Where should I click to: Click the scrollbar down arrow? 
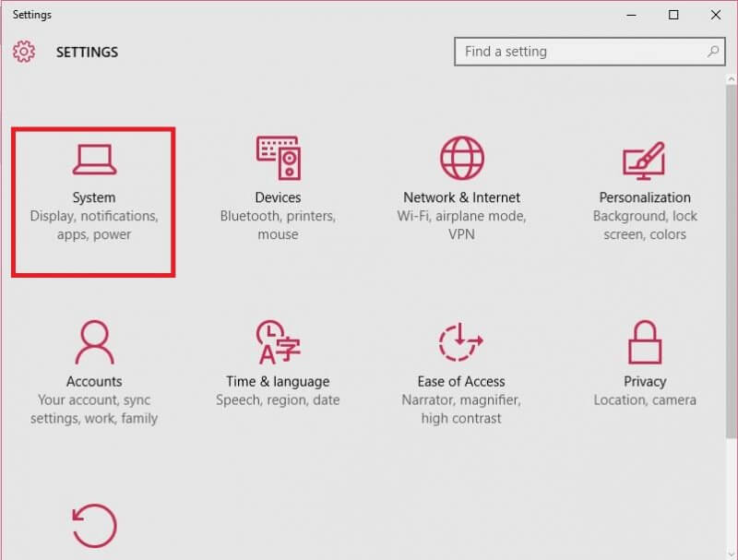[x=731, y=554]
